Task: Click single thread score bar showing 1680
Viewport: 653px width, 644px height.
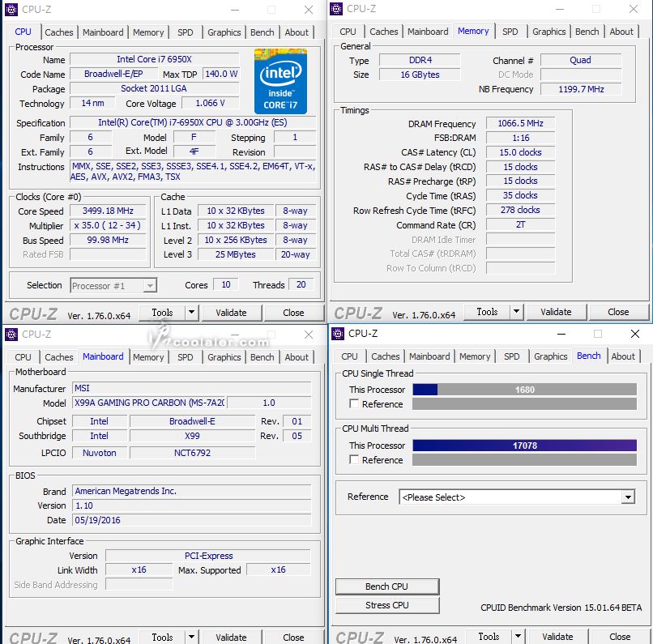Action: pyautogui.click(x=525, y=390)
